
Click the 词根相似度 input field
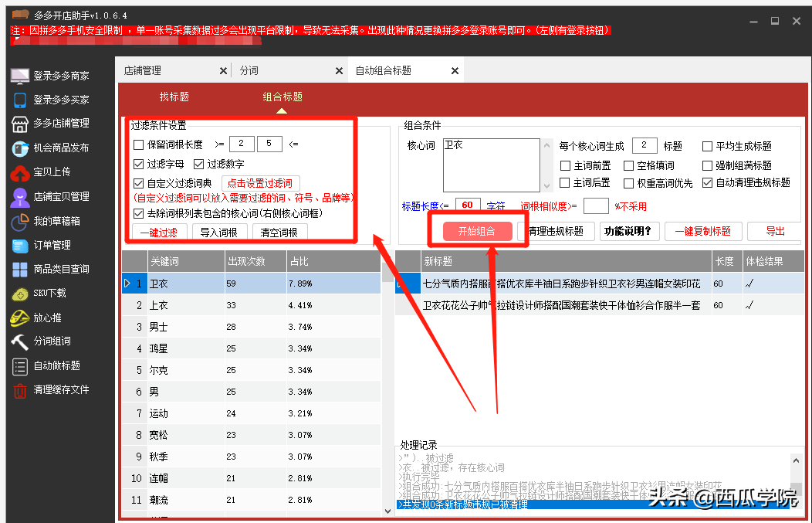pyautogui.click(x=596, y=205)
